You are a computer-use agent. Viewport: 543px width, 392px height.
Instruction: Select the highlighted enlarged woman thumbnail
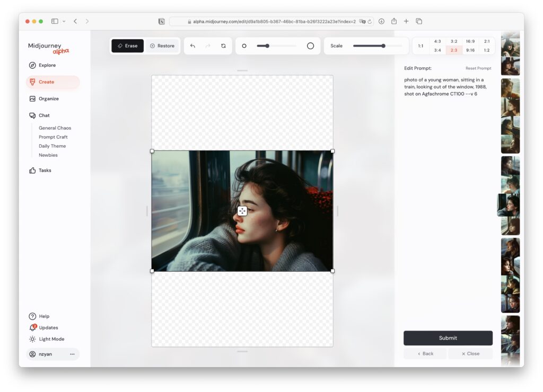509,205
